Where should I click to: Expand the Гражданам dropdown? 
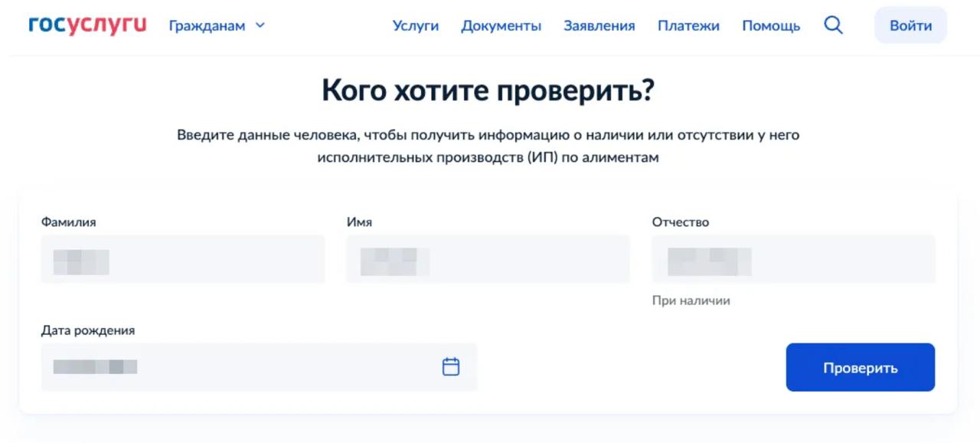tap(217, 25)
